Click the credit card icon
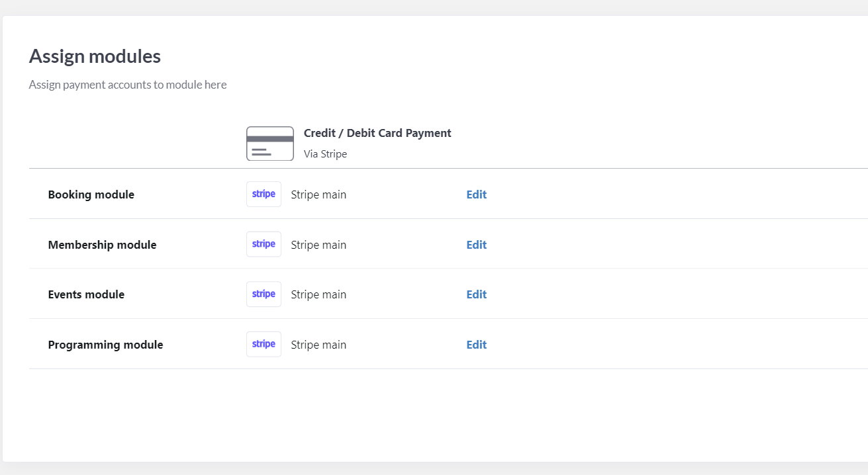The height and width of the screenshot is (475, 868). point(269,144)
